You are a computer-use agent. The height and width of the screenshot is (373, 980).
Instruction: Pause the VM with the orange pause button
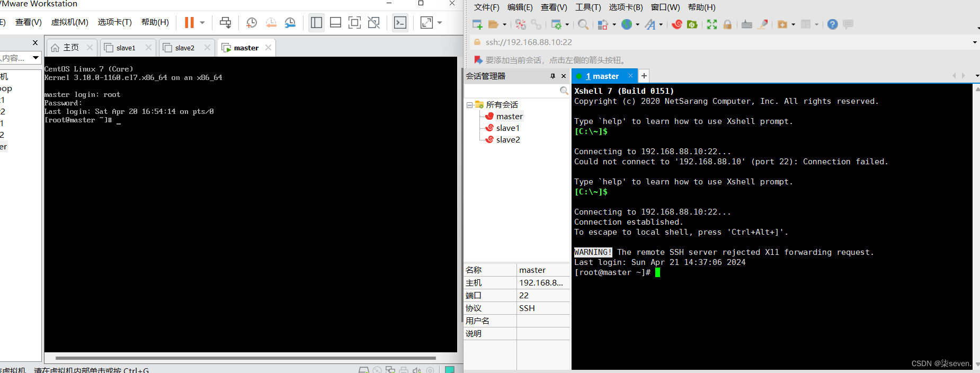189,22
